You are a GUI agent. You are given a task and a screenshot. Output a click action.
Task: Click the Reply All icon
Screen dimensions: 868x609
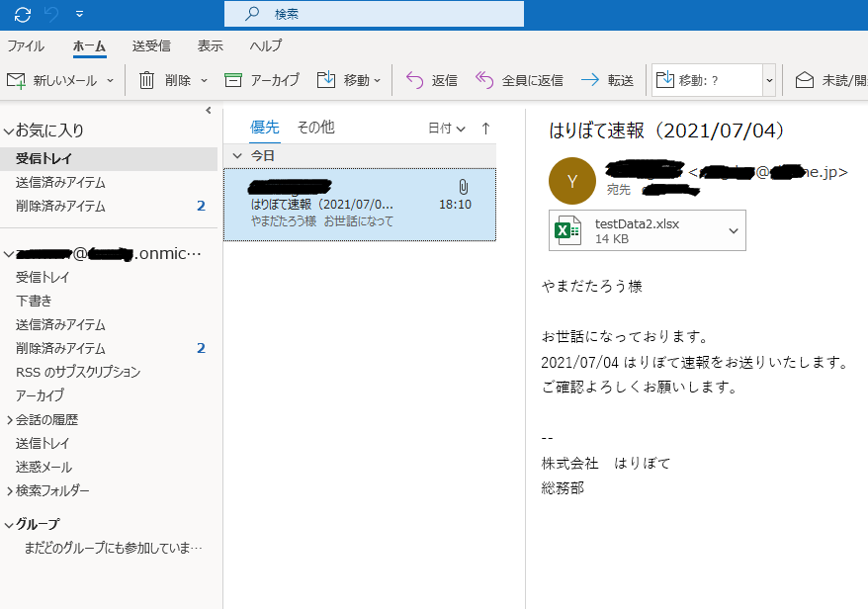pyautogui.click(x=484, y=80)
